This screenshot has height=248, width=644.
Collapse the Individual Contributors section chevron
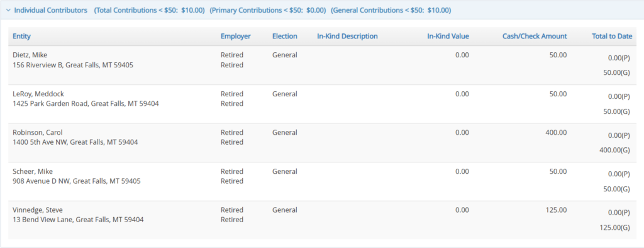click(x=8, y=10)
